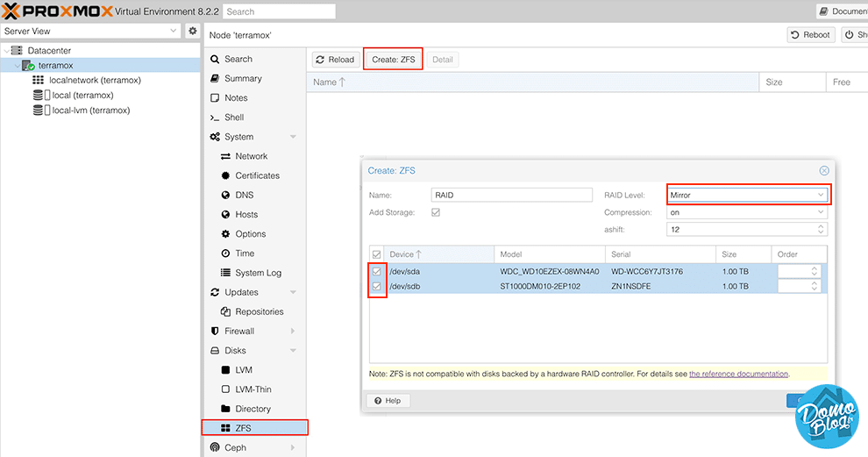This screenshot has height=457, width=868.
Task: Click the Name field containing RAID
Action: [x=511, y=195]
